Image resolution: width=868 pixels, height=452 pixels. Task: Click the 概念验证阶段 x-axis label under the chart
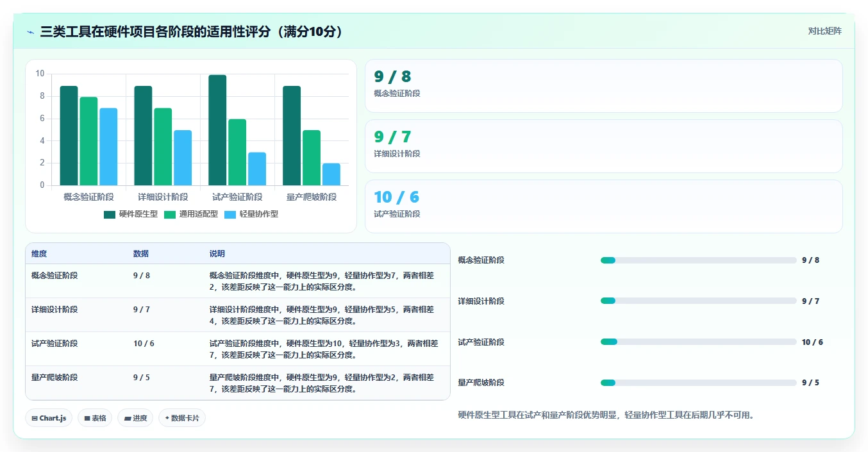(88, 197)
